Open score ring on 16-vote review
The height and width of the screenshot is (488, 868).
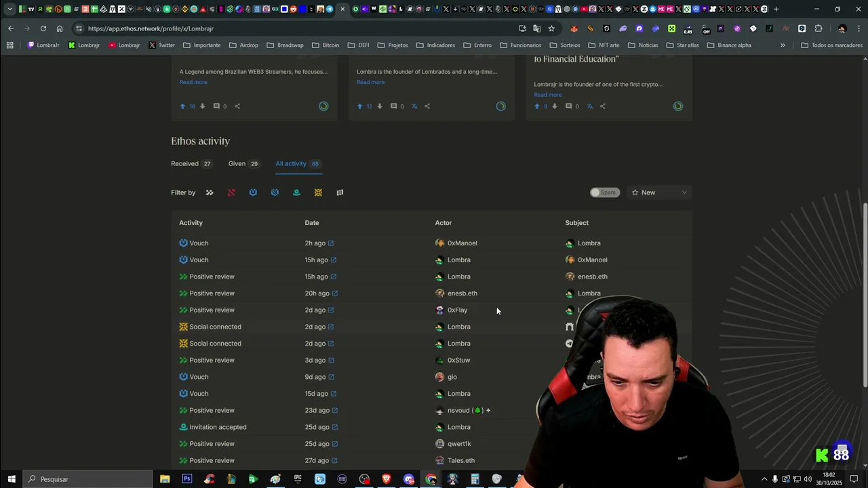pos(323,106)
